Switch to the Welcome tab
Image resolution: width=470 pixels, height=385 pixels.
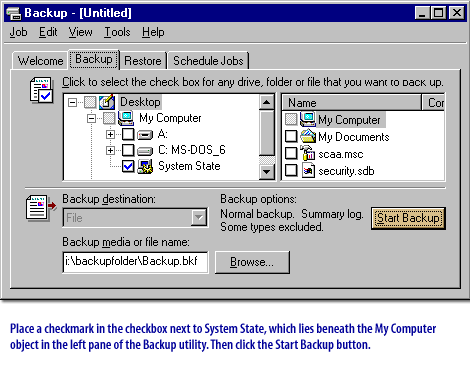(x=40, y=61)
